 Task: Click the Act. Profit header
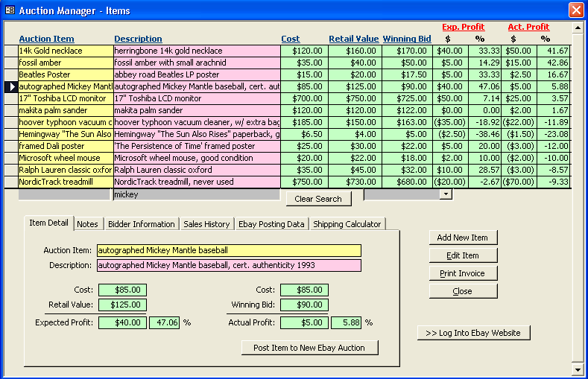tap(528, 27)
